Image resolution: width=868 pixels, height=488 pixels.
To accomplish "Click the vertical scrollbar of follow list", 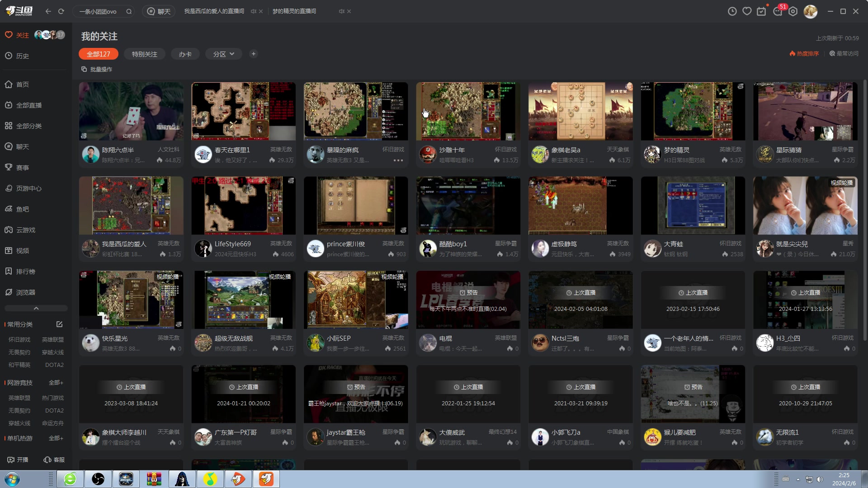I will coord(865,210).
